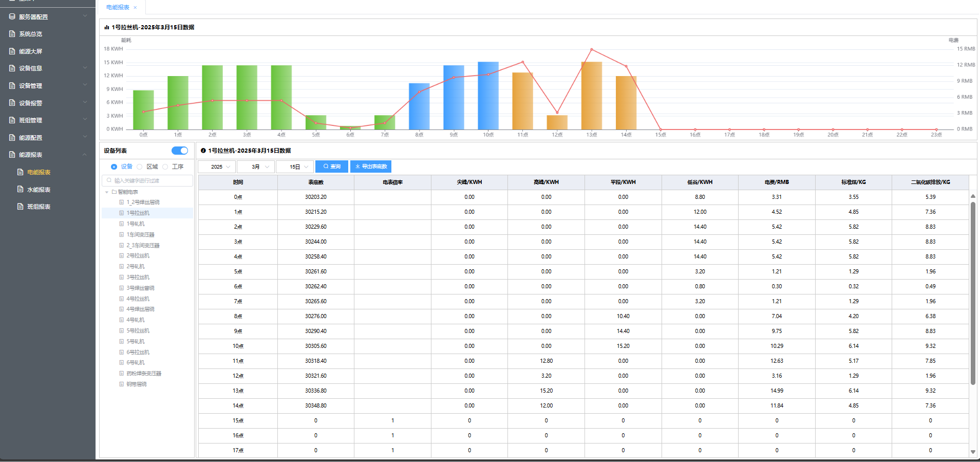Image resolution: width=980 pixels, height=462 pixels.
Task: Click the 班组报表 document icon
Action: (21, 207)
